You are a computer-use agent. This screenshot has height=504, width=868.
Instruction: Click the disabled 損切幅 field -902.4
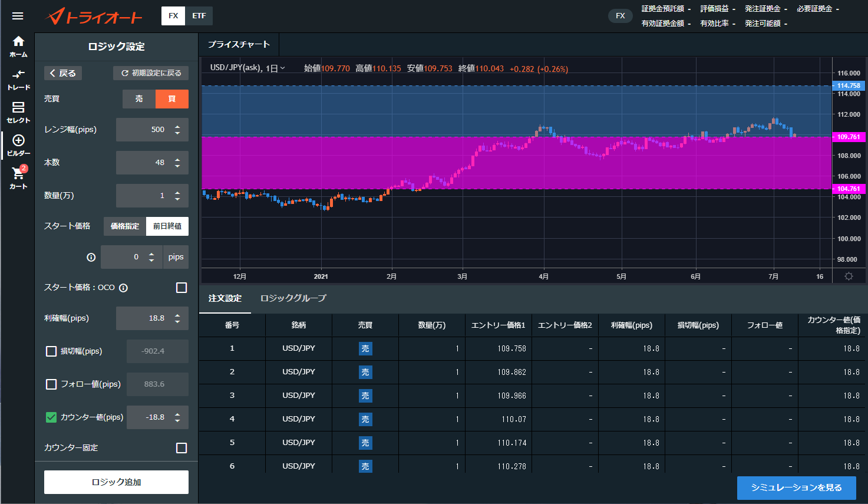pos(157,351)
